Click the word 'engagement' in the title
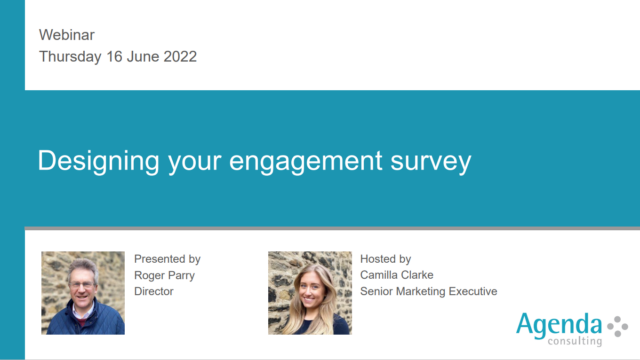640x360 pixels. pos(305,161)
